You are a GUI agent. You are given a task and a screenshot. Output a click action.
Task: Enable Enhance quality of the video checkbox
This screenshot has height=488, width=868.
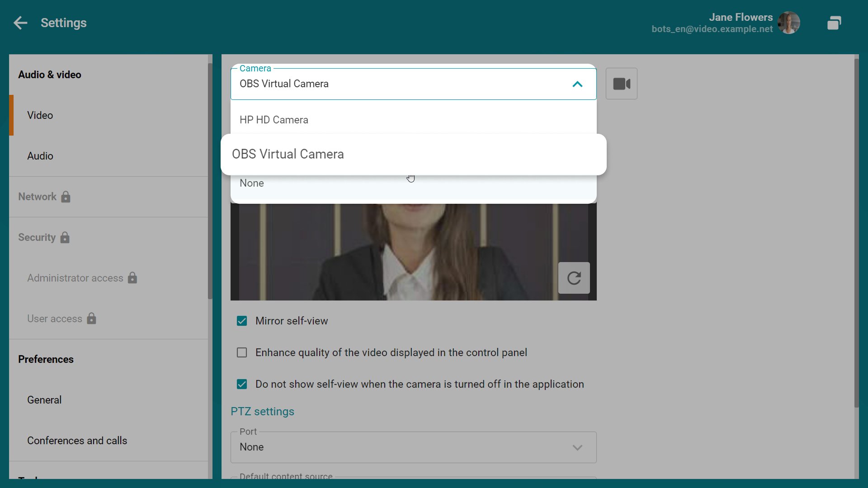coord(242,352)
